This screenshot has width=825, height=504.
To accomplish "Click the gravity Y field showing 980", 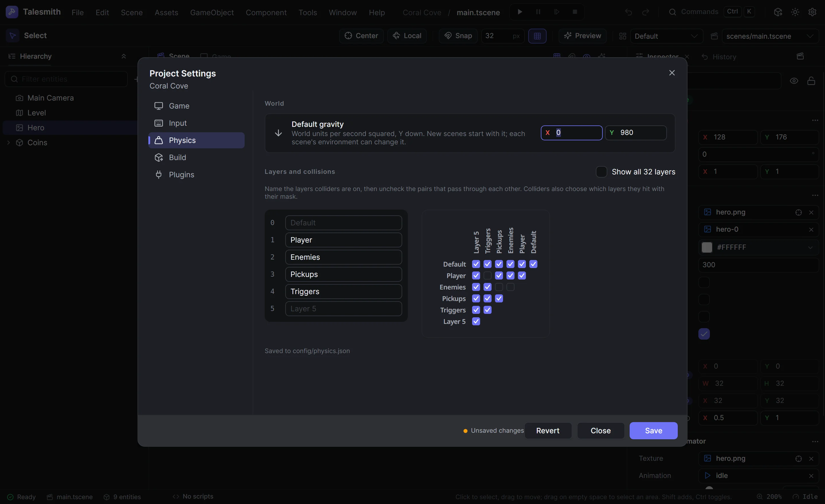I will click(635, 133).
